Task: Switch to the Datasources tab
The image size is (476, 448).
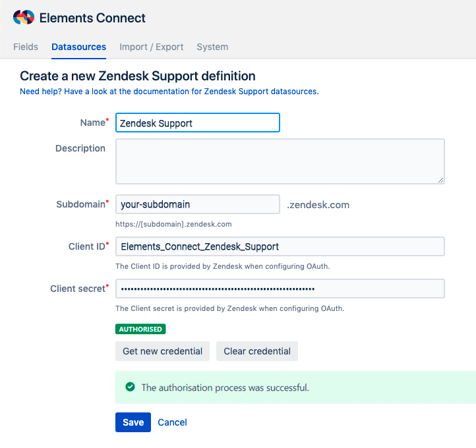Action: click(x=78, y=47)
